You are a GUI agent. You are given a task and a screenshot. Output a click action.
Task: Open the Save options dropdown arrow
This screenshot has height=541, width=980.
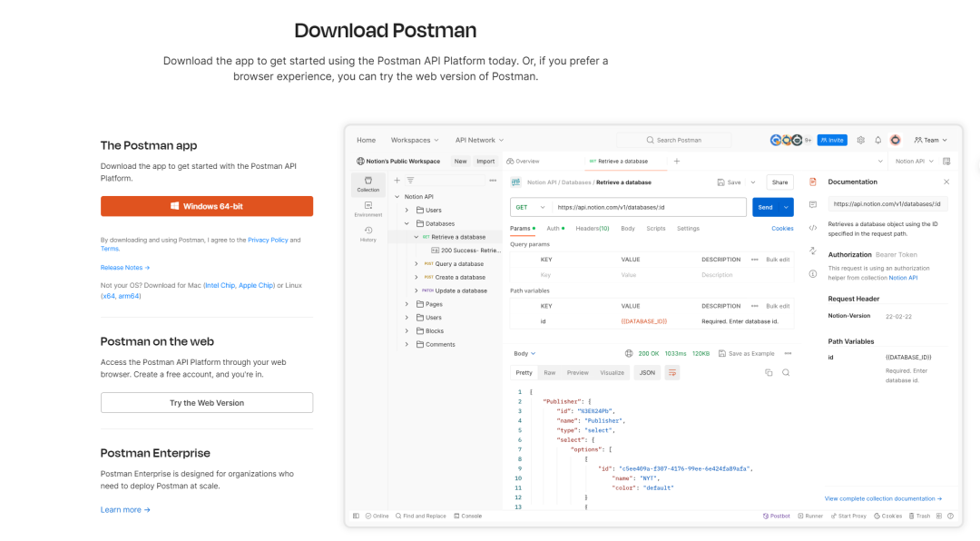[753, 182]
